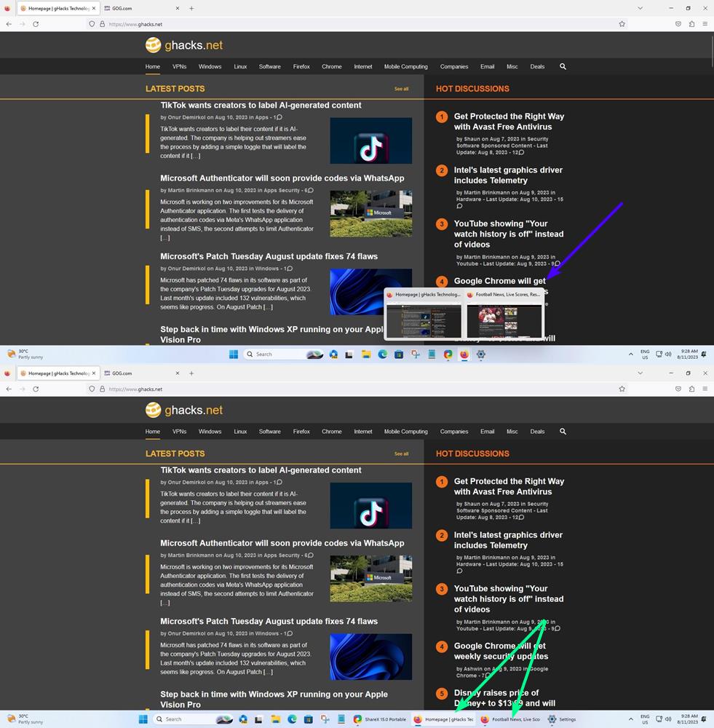Close the GOG.com tab in upper window
The width and height of the screenshot is (714, 728).
[178, 8]
